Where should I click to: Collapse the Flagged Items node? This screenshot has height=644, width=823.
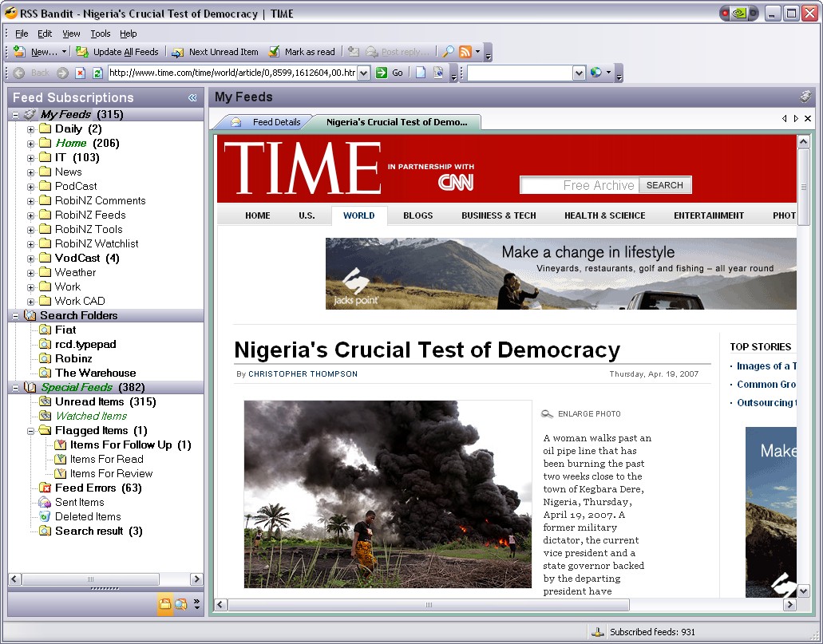coord(31,431)
